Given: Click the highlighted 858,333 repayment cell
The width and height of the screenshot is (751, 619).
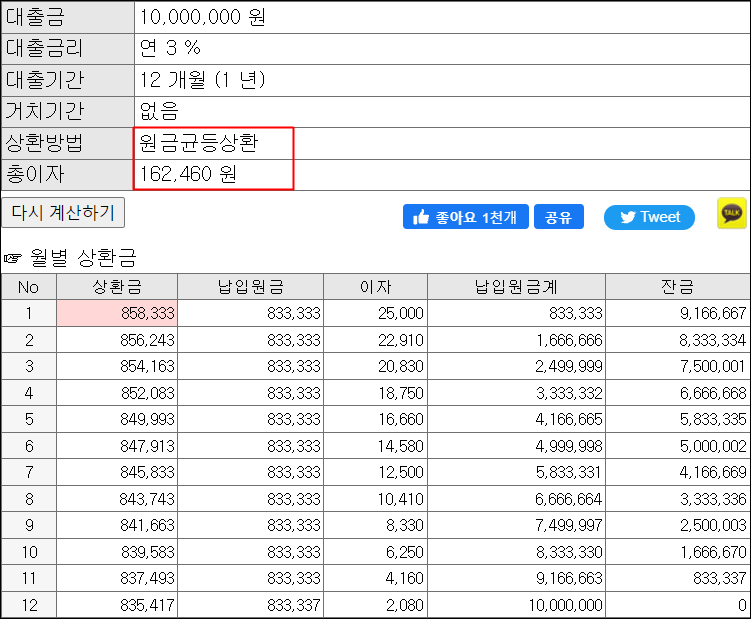Looking at the screenshot, I should pos(117,313).
